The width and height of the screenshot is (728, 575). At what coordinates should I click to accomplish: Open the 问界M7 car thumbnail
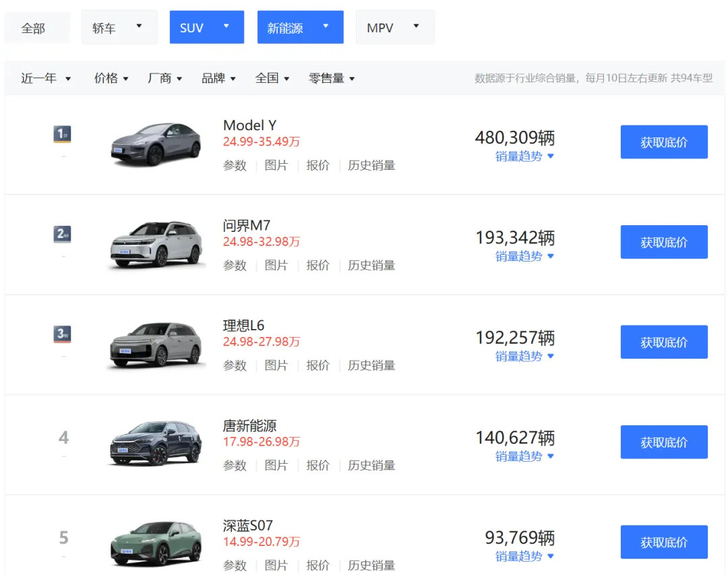tap(156, 244)
